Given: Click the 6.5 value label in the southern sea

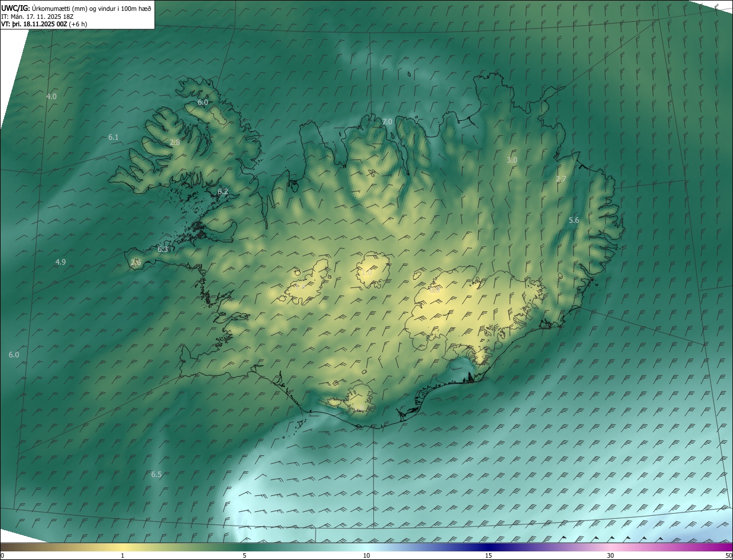Looking at the screenshot, I should pos(156,474).
